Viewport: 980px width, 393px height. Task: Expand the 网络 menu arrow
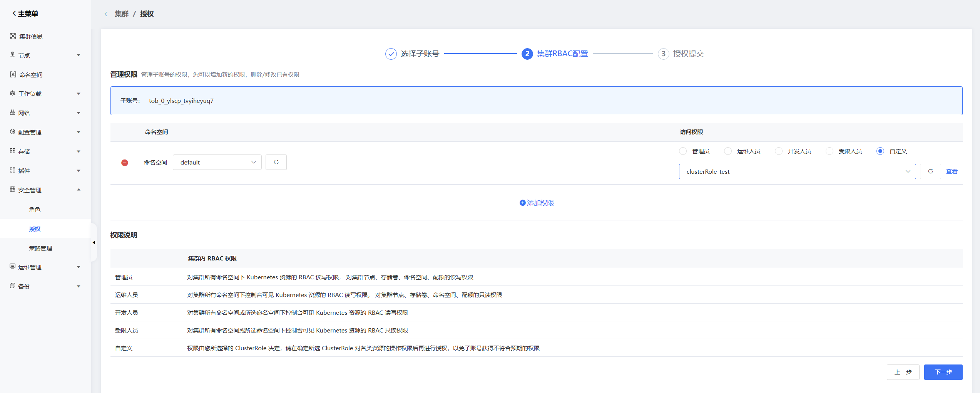click(x=79, y=113)
